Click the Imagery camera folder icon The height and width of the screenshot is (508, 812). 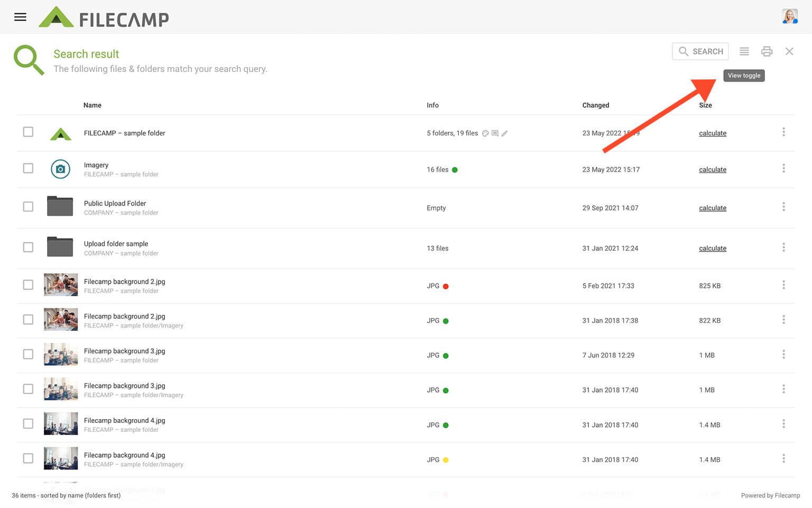[60, 169]
